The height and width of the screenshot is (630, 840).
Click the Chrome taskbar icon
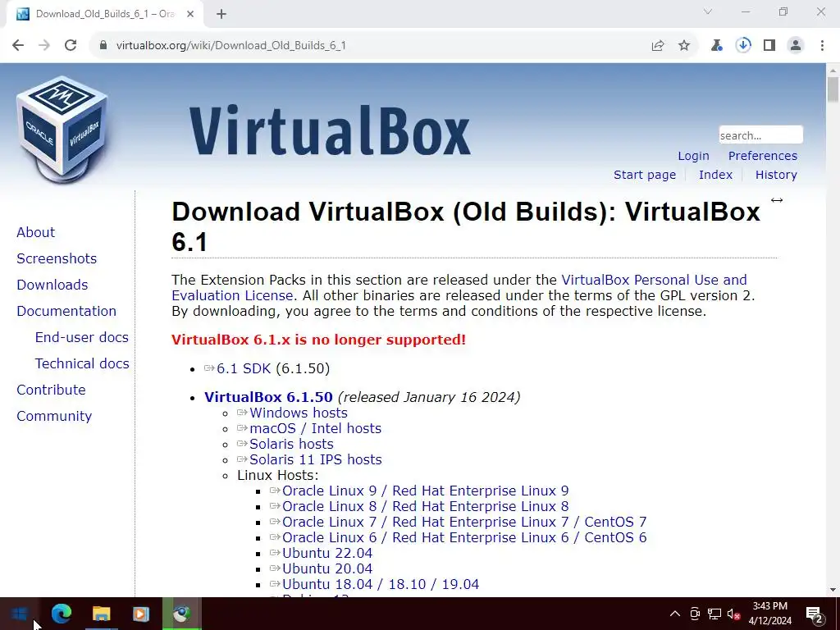(x=181, y=614)
